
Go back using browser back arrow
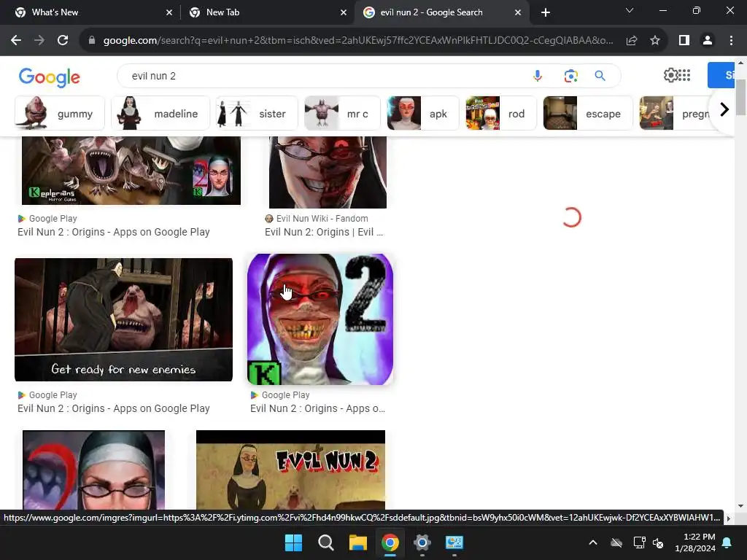click(16, 41)
